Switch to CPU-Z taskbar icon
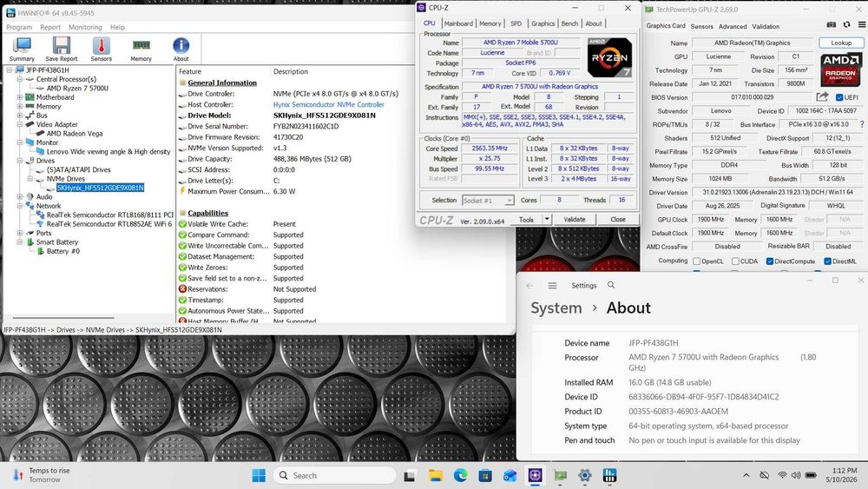Image resolution: width=868 pixels, height=489 pixels. [535, 475]
